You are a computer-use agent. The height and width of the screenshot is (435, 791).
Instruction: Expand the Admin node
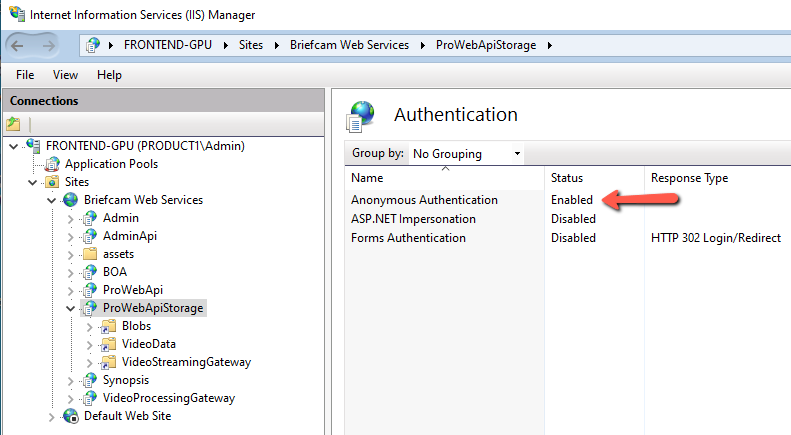coord(71,219)
